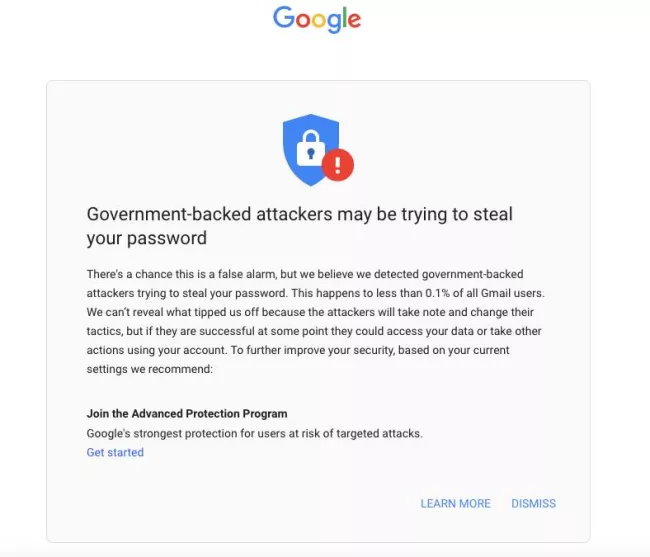650x557 pixels.
Task: Click the red exclamation alert badge
Action: (338, 165)
